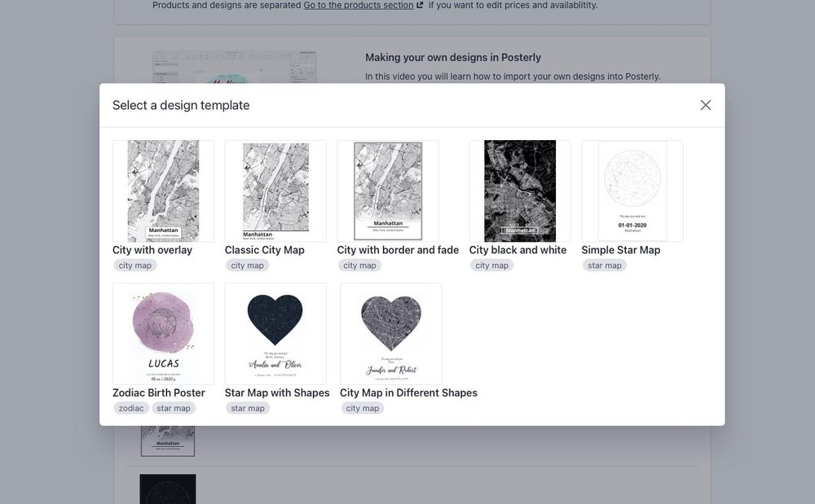This screenshot has width=815, height=504.
Task: Select the City with overlay template
Action: pos(163,191)
